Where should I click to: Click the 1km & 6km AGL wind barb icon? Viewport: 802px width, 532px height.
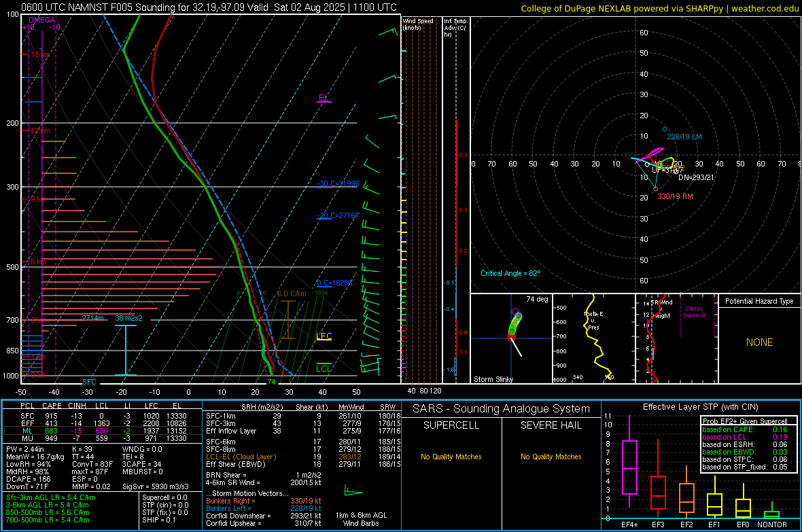pos(353,491)
